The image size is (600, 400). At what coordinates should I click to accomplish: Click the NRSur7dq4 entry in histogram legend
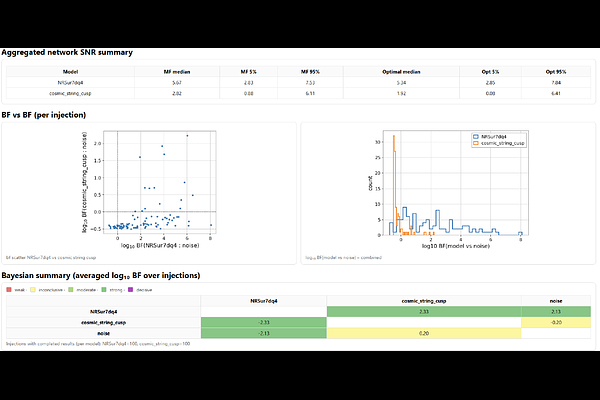(497, 135)
